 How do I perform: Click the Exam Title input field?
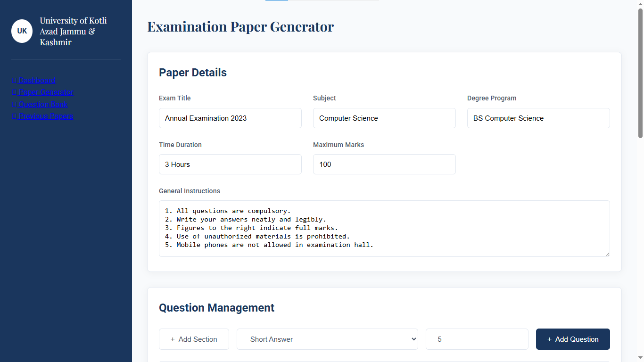point(230,118)
